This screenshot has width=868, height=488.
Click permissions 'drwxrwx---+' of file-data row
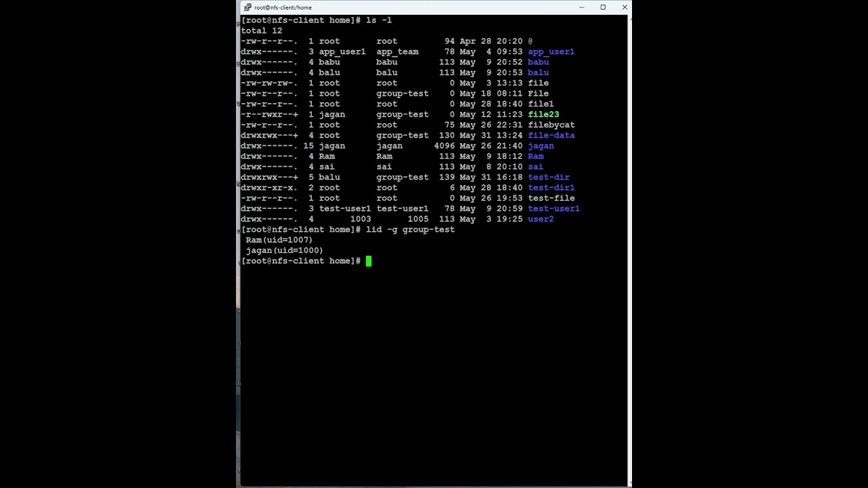pos(269,136)
